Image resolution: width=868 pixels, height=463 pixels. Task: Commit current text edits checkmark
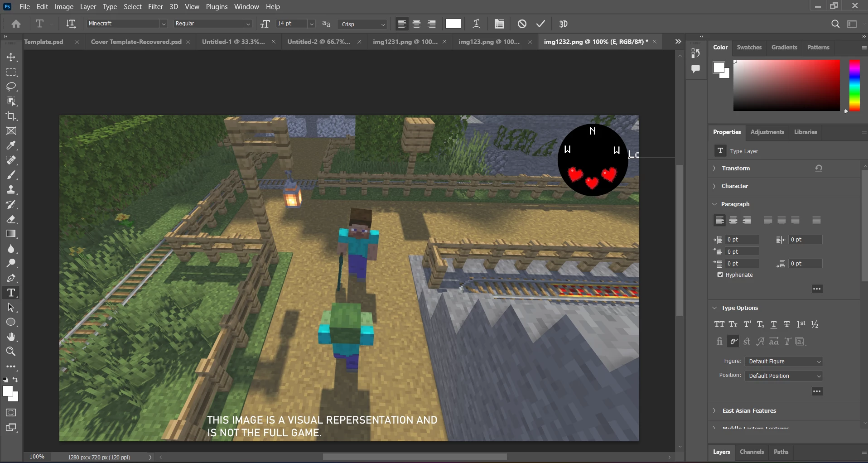coord(541,24)
